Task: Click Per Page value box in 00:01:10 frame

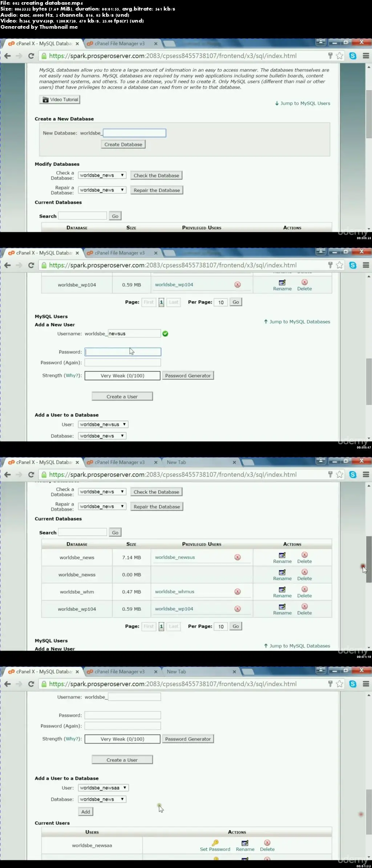Action: click(x=221, y=626)
